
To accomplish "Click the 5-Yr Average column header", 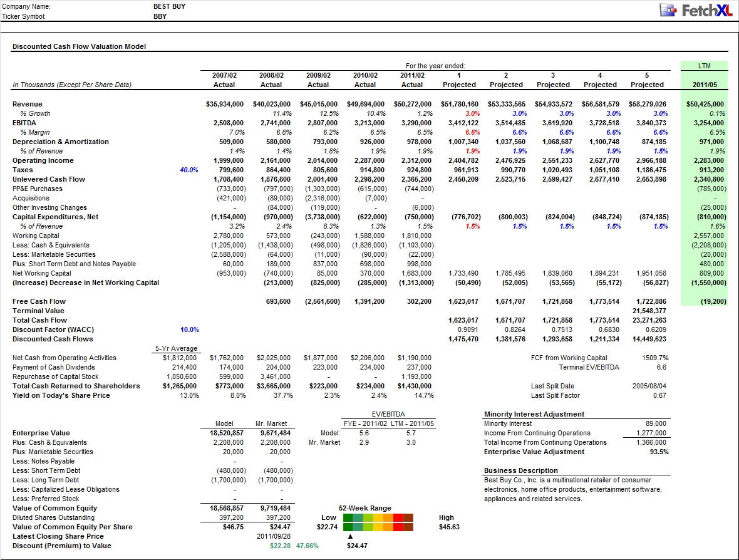I will (176, 348).
